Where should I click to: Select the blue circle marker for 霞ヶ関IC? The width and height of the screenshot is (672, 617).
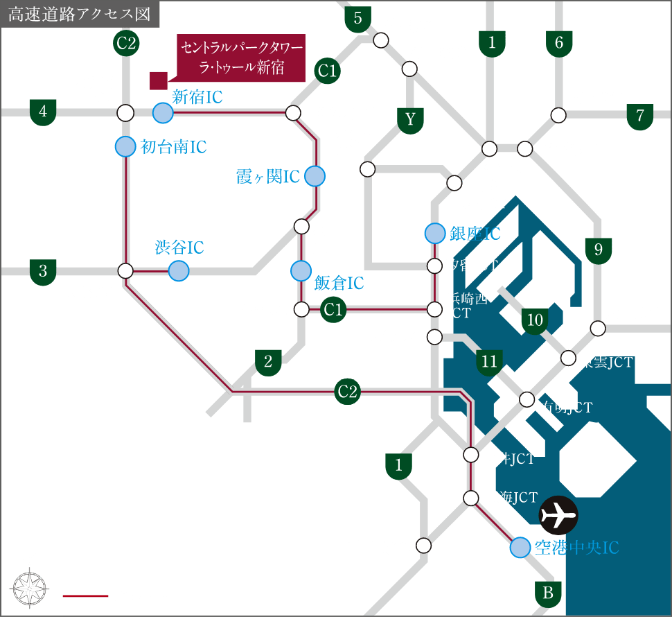tap(315, 176)
